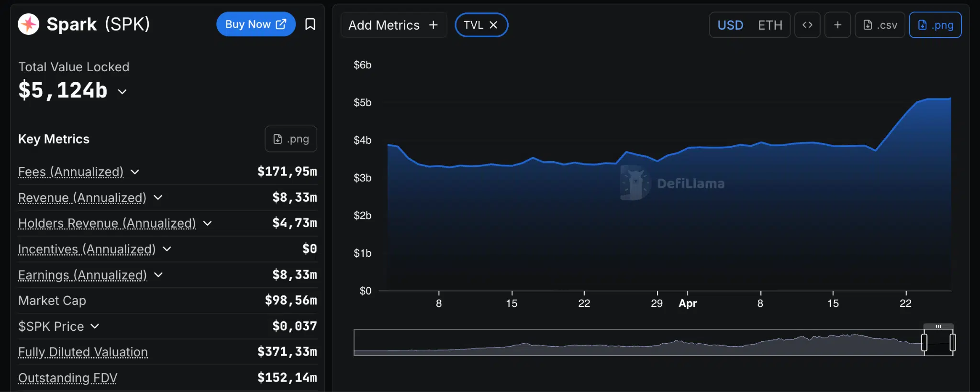The width and height of the screenshot is (980, 392).
Task: Click the Buy Now button
Action: [256, 24]
